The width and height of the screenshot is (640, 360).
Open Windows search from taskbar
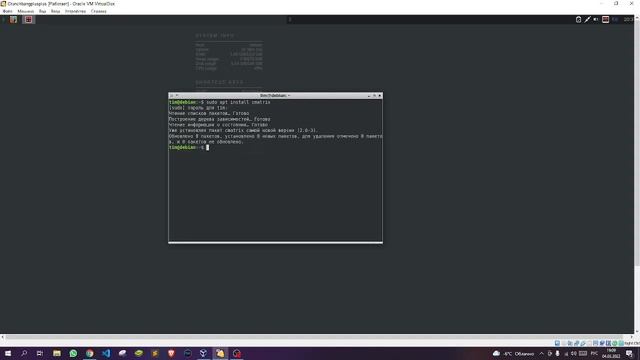pyautogui.click(x=24, y=353)
